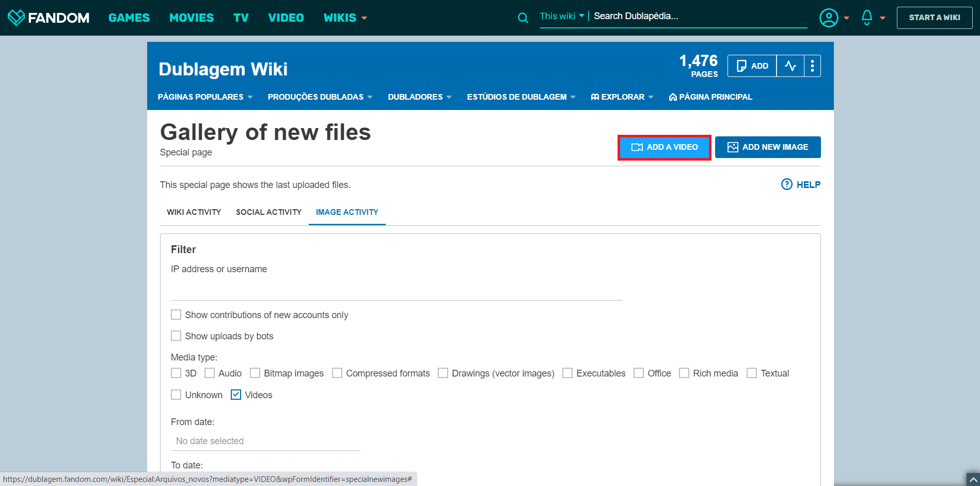980x486 pixels.
Task: Go to Dublagem Wiki title link
Action: tap(223, 69)
